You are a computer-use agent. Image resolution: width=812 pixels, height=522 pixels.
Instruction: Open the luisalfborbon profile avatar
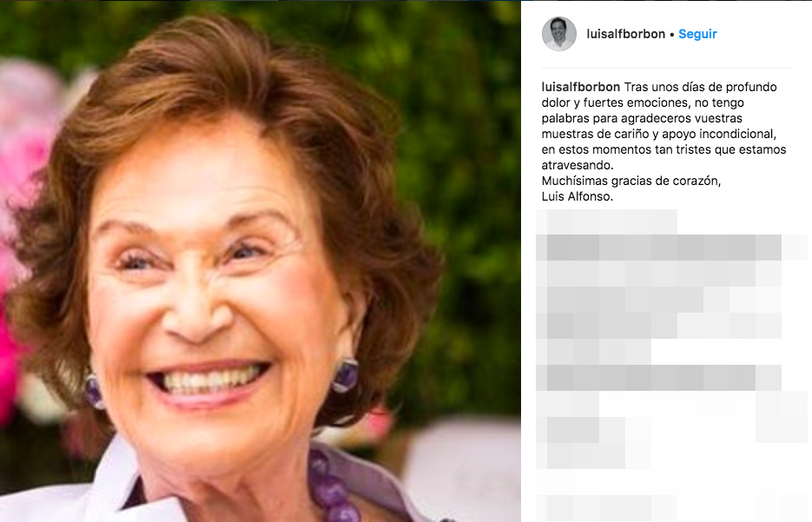pos(558,34)
